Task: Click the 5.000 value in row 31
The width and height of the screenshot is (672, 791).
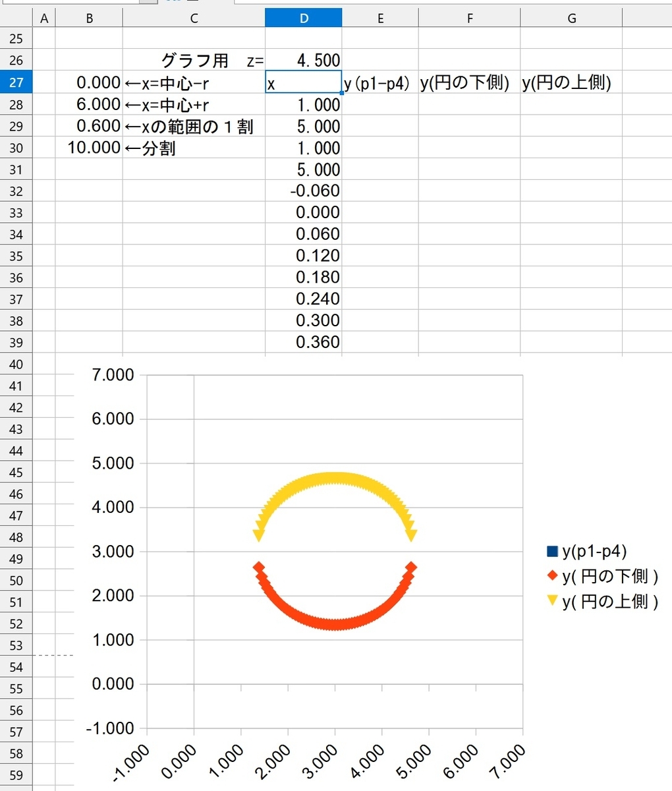Action: [x=303, y=169]
